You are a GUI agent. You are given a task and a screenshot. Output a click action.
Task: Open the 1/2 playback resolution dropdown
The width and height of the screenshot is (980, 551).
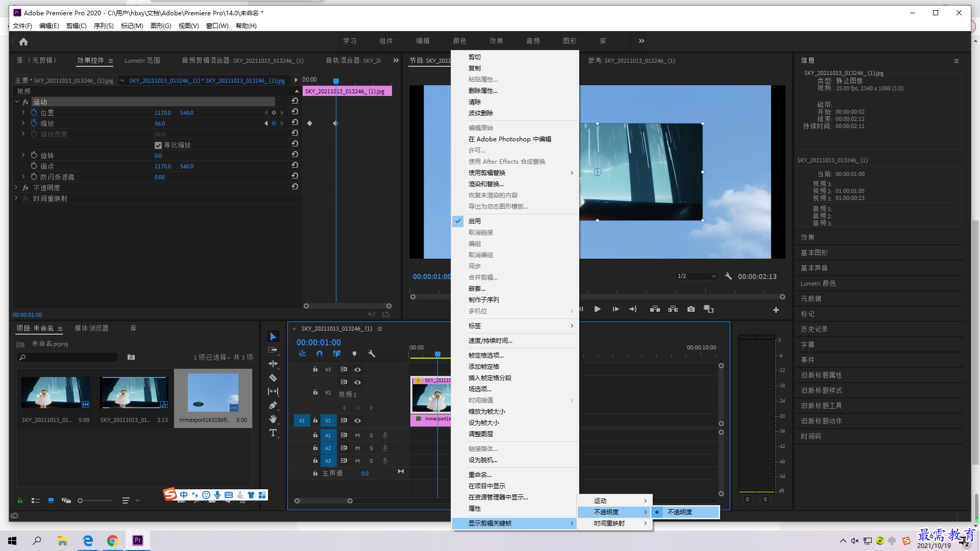696,276
